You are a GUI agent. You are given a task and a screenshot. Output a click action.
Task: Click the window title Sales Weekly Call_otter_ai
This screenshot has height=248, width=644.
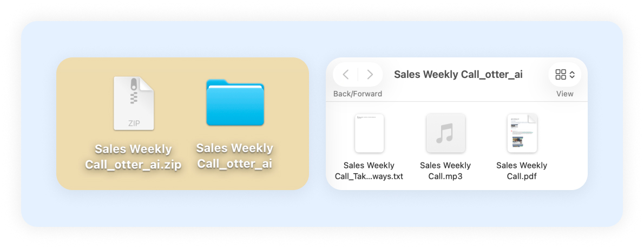coord(458,74)
